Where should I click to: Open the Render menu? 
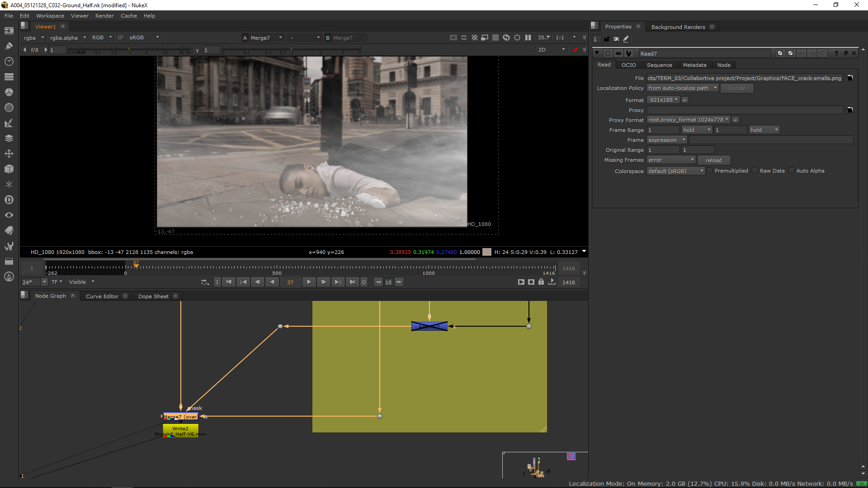[104, 16]
